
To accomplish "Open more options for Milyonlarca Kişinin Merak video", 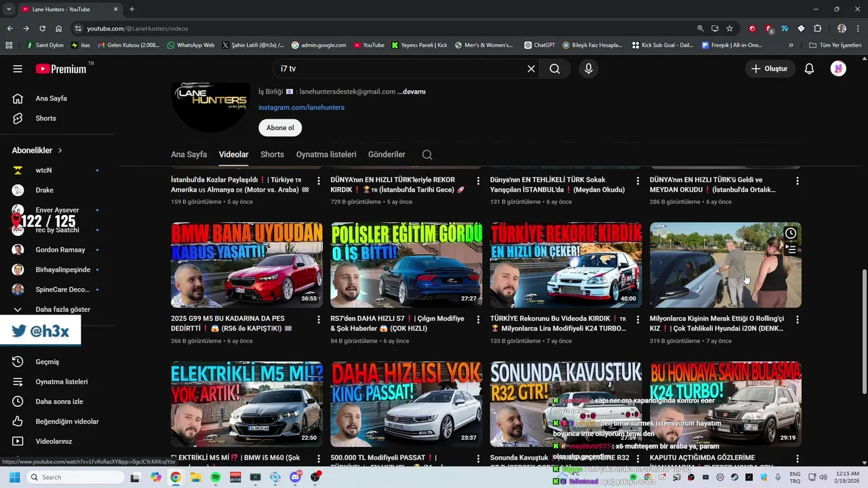I will pyautogui.click(x=797, y=319).
